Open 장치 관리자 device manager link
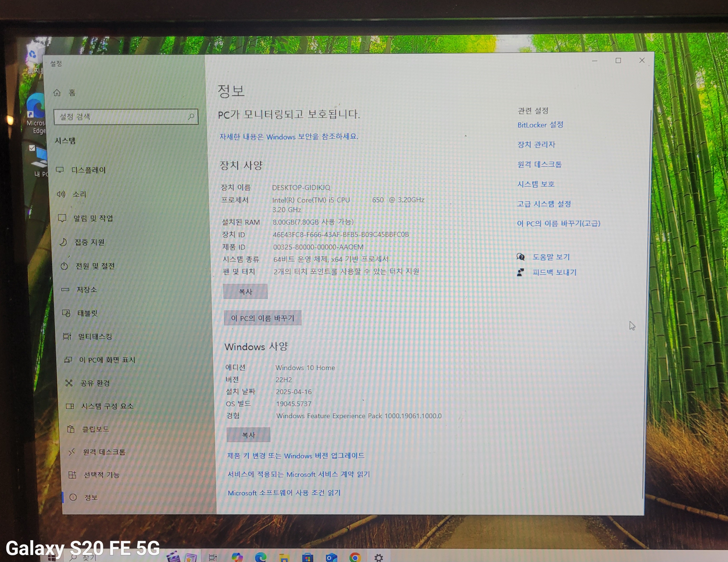The height and width of the screenshot is (562, 728). coord(536,144)
